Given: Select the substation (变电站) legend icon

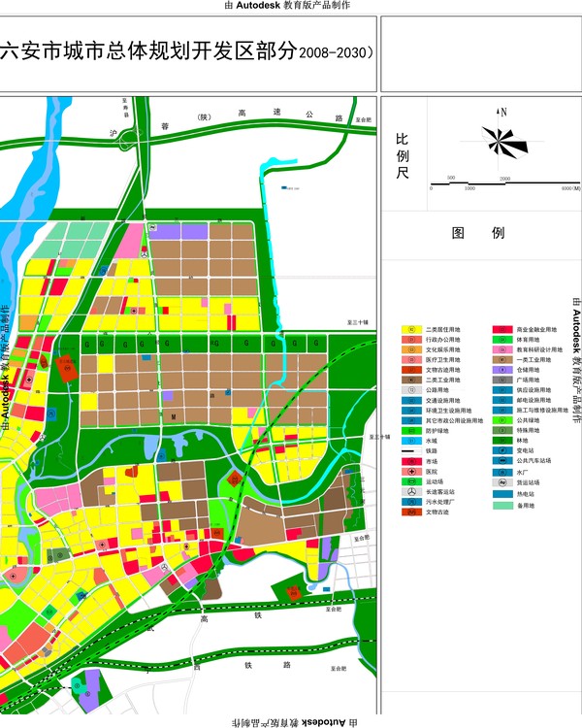Looking at the screenshot, I should [502, 450].
